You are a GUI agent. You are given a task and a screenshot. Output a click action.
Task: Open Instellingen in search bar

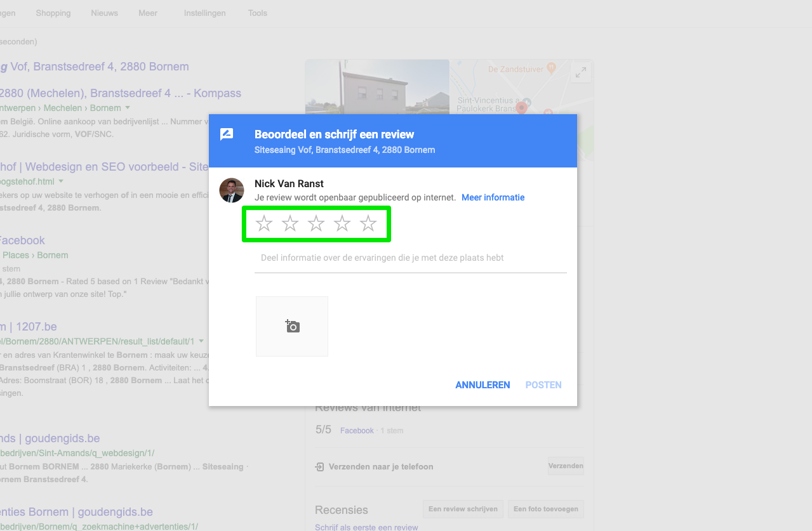click(x=204, y=13)
